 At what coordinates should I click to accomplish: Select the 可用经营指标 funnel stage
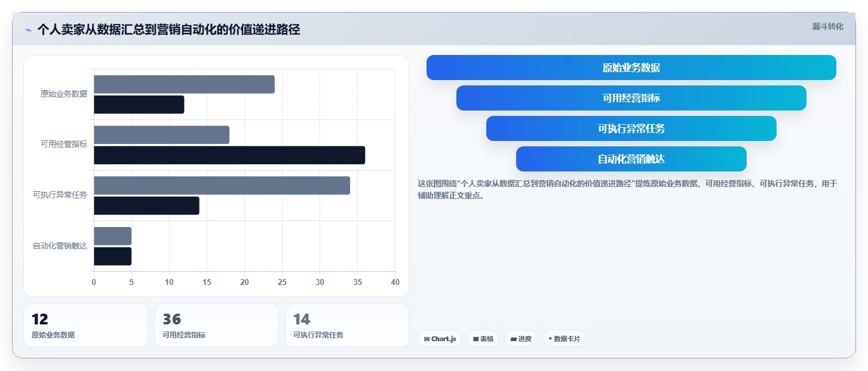(x=631, y=98)
